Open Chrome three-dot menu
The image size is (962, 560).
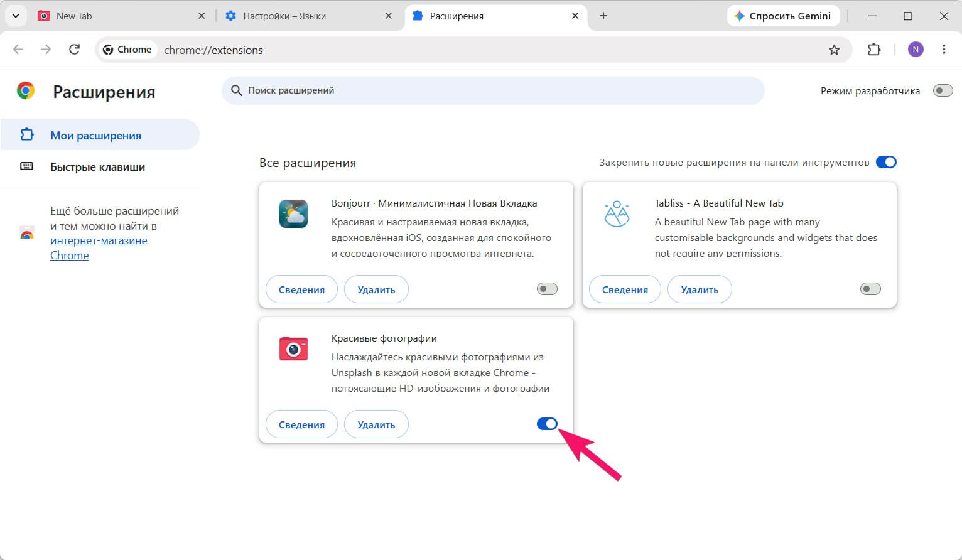coord(944,50)
